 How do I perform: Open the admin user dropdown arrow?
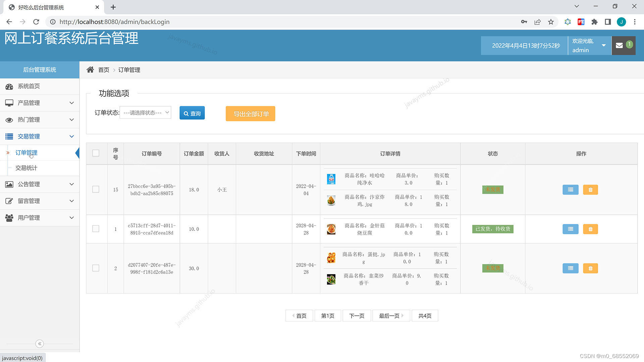(604, 46)
